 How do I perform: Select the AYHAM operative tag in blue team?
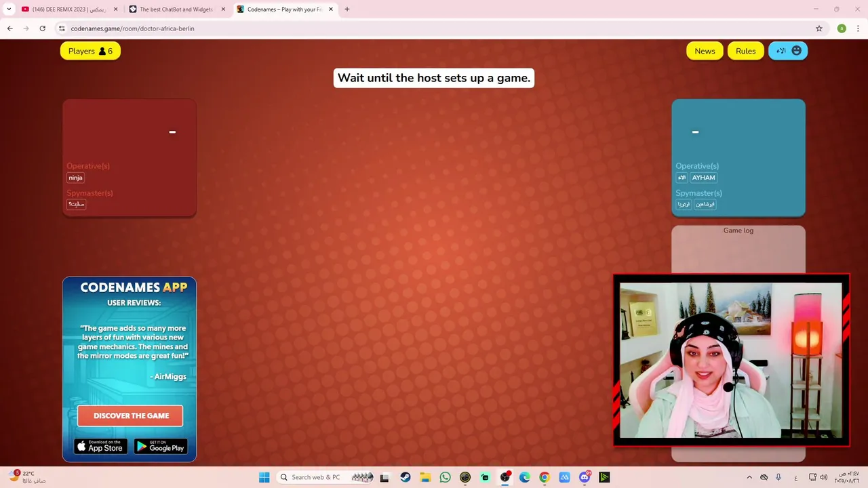(703, 178)
